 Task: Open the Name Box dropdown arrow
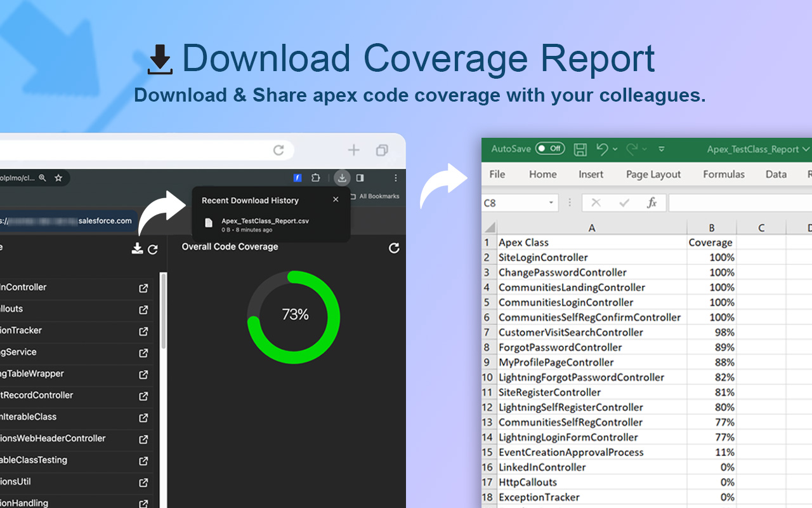[x=551, y=203]
